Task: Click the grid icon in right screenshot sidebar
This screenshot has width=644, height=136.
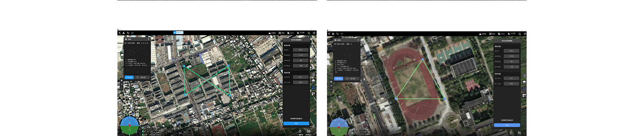Action: [524, 96]
